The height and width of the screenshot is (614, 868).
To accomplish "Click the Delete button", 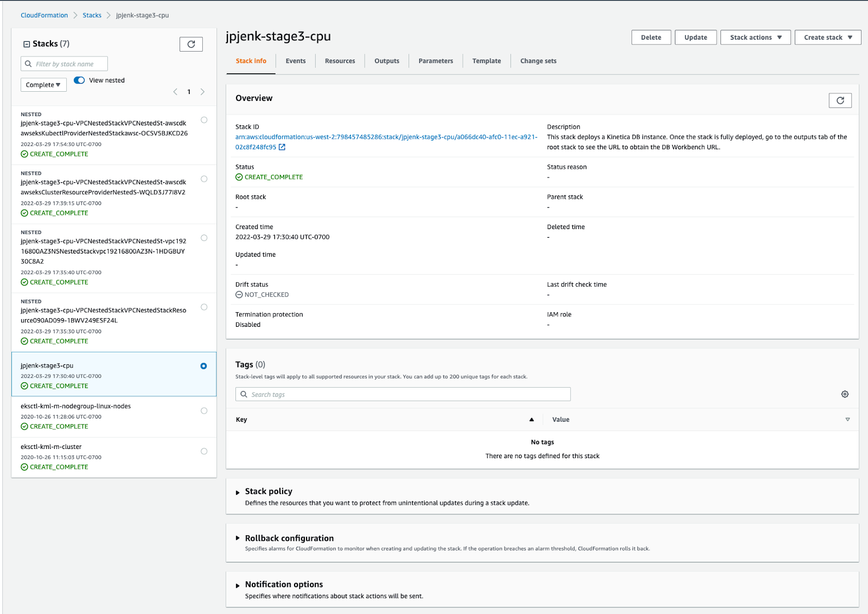I will tap(651, 37).
